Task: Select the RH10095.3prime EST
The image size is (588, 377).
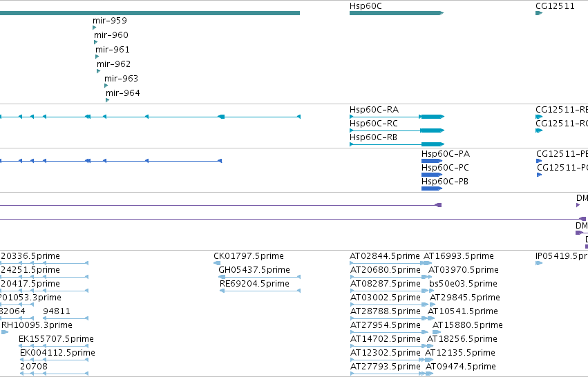Action: point(5,332)
